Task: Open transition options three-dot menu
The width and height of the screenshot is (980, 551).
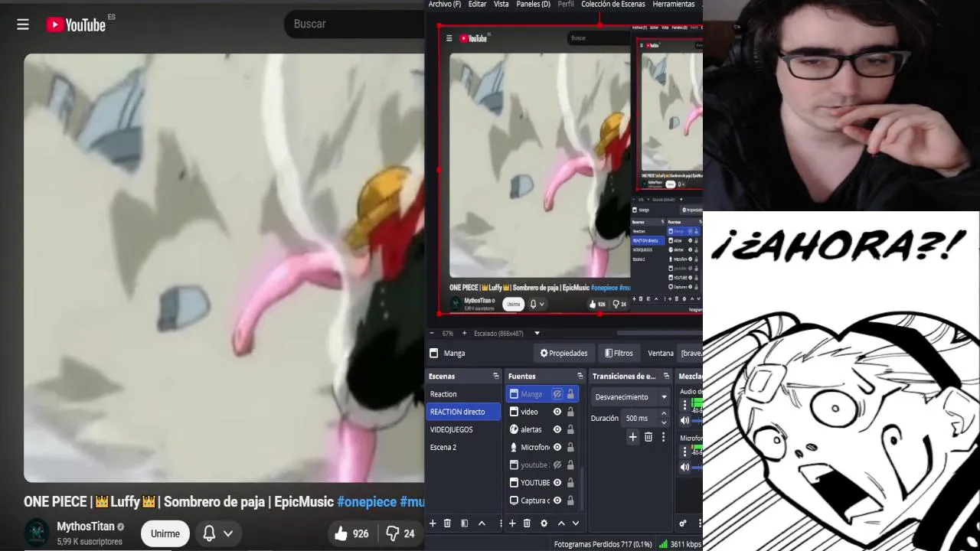Action: [663, 437]
